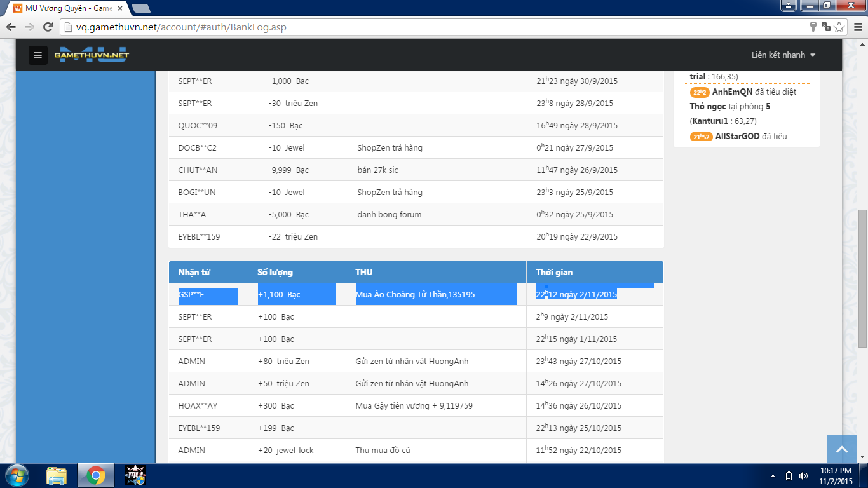
Task: Show hidden system tray icons
Action: pyautogui.click(x=773, y=476)
